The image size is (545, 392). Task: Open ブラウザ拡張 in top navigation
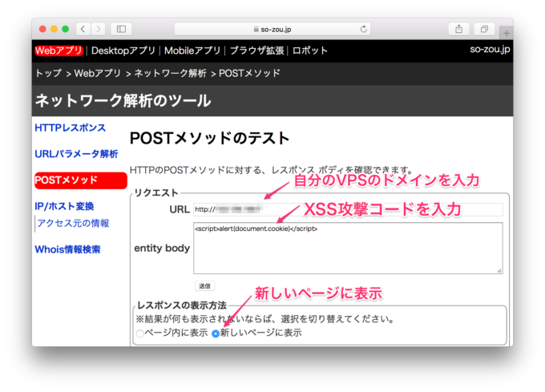coord(257,51)
